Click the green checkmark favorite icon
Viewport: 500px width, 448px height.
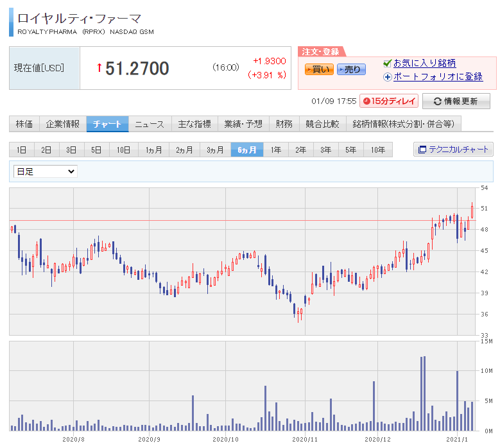coord(388,64)
